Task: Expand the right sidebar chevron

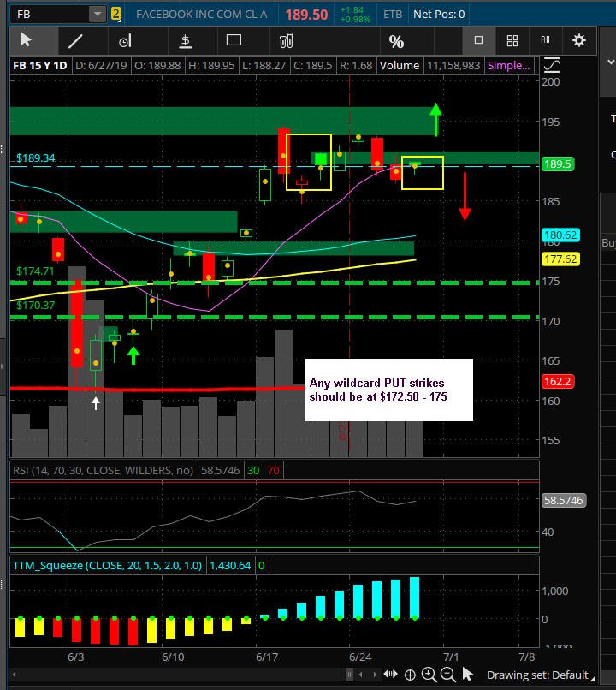Action: coord(611,62)
